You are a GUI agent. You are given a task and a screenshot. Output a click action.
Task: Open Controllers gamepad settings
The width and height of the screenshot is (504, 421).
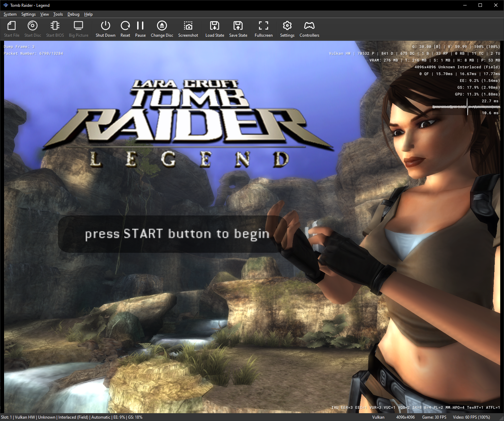309,26
